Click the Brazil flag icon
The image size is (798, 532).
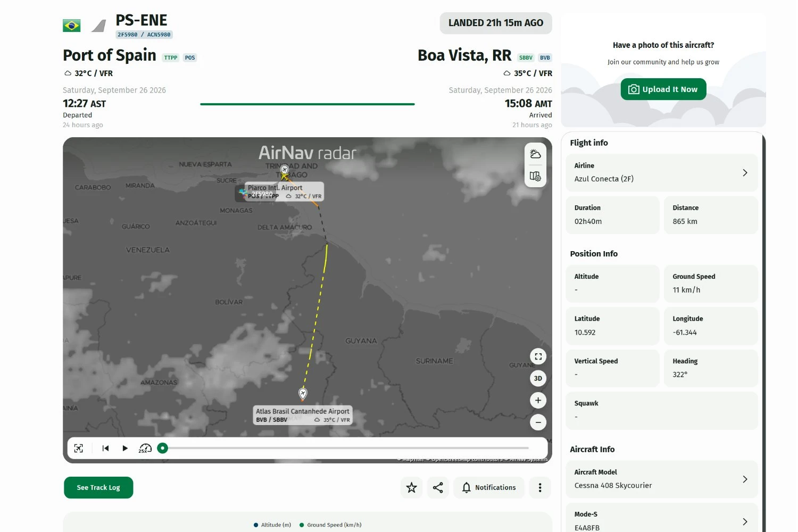tap(72, 26)
